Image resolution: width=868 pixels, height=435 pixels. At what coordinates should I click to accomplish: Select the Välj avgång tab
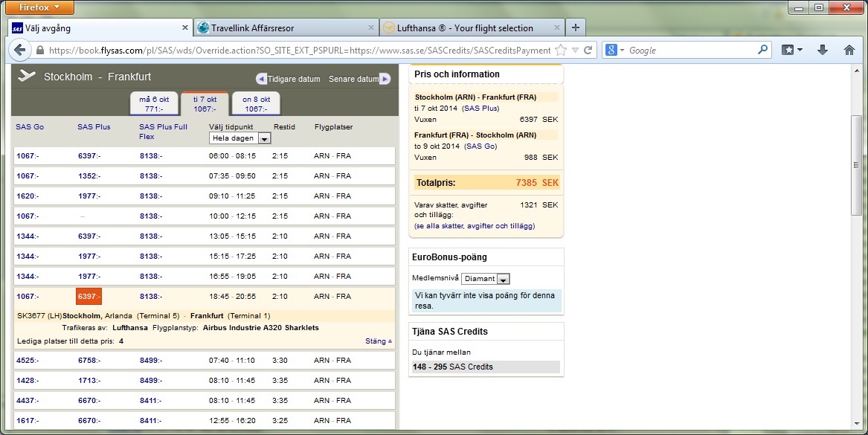100,28
